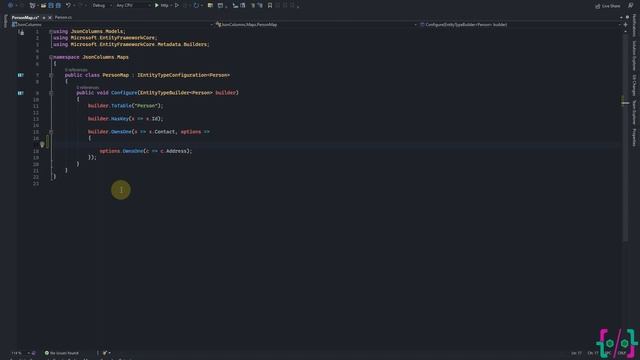The image size is (640, 360).
Task: Open the JsonColumns project navigation dropdown
Action: [112, 24]
